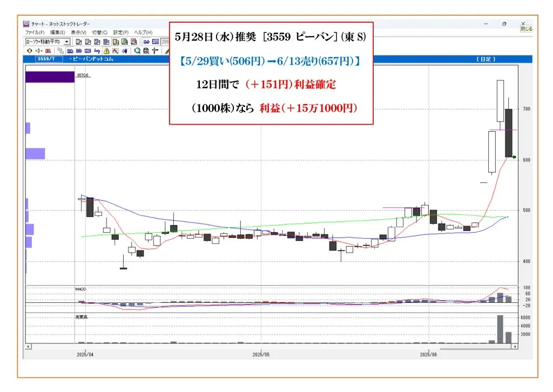Click the yellow warning triangle icon
The width and height of the screenshot is (553, 392).
pyautogui.click(x=106, y=51)
